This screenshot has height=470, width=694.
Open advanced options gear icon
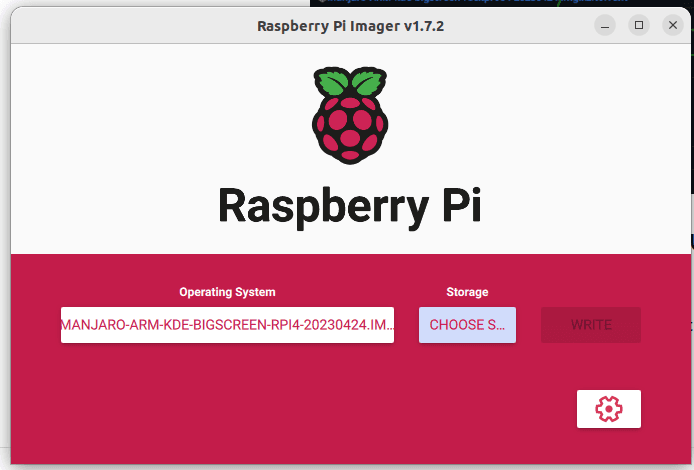click(x=609, y=409)
